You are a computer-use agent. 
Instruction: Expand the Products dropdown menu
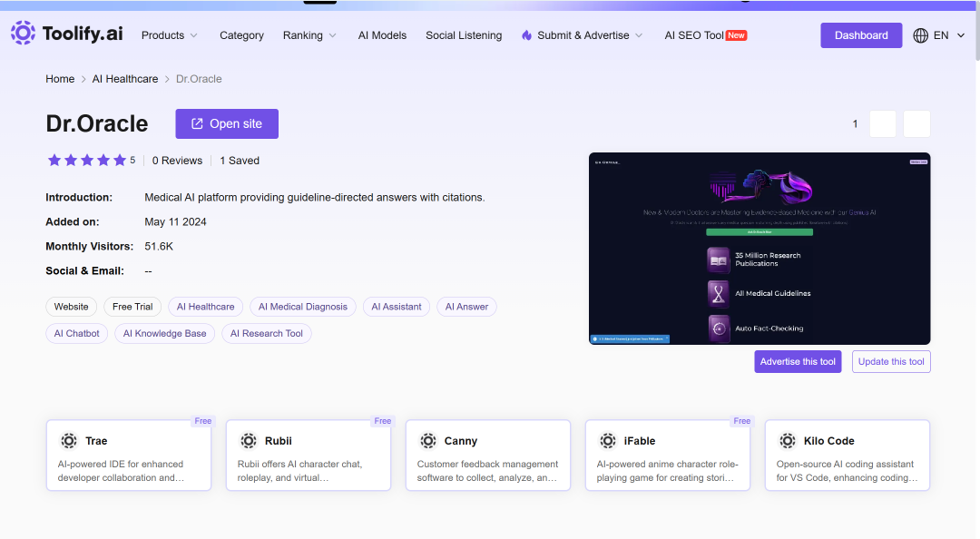[x=170, y=35]
